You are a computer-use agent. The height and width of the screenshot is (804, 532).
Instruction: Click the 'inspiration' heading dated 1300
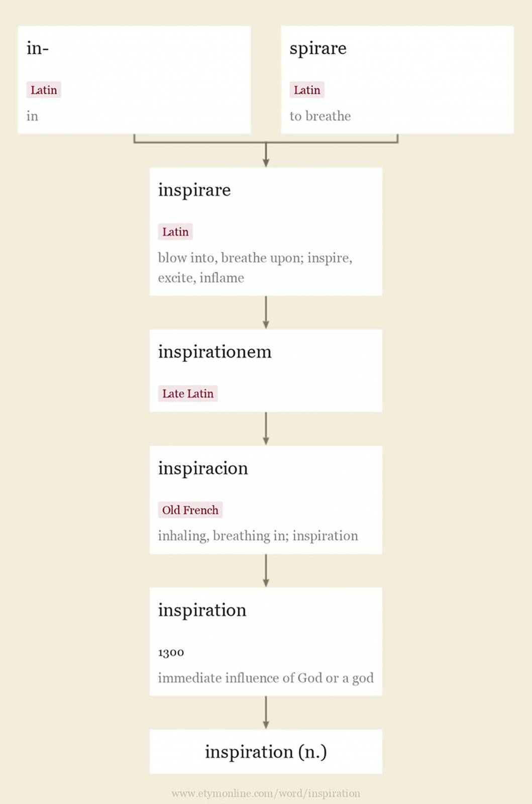click(x=202, y=611)
